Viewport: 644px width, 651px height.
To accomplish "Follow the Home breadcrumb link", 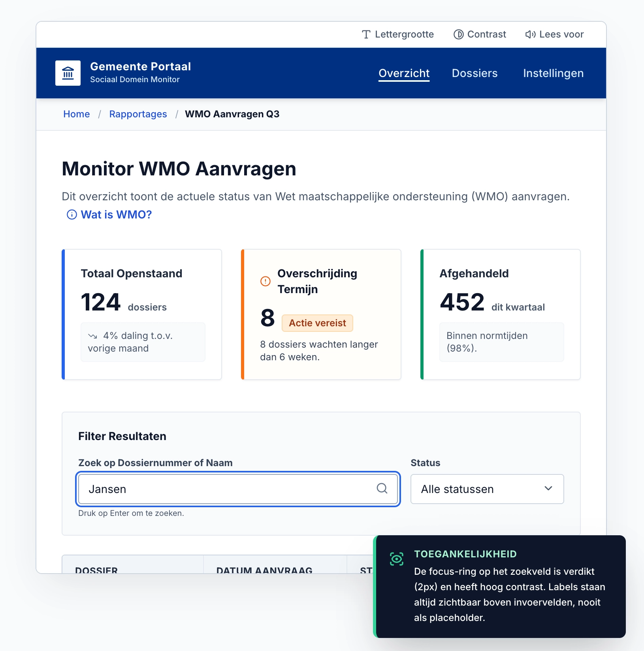I will click(77, 114).
